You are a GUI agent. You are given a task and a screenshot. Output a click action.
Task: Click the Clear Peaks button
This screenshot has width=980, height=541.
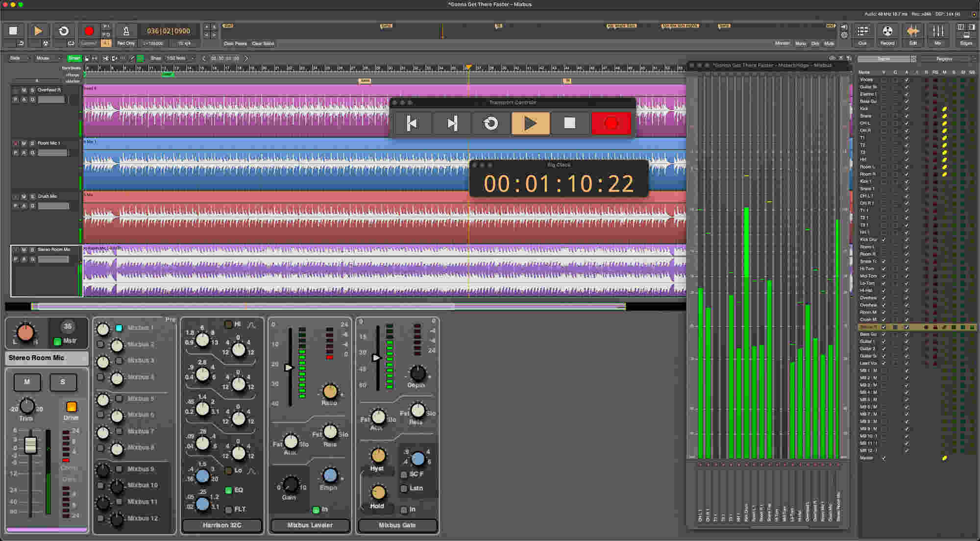pyautogui.click(x=235, y=43)
